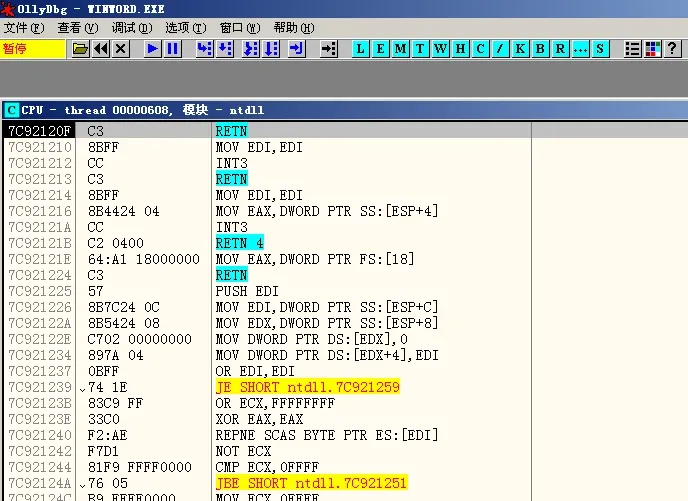Screen dimensions: 688x501
Task: Select the RETN at 7C921213
Action: click(x=232, y=179)
